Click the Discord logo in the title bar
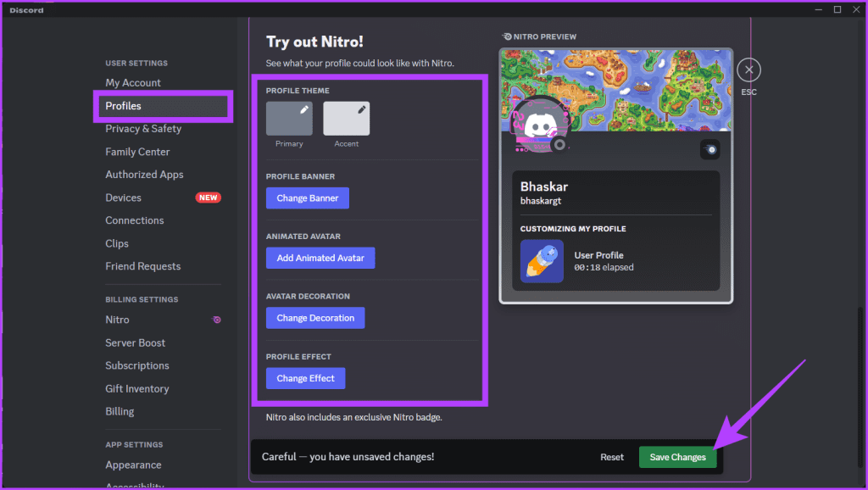 (25, 9)
